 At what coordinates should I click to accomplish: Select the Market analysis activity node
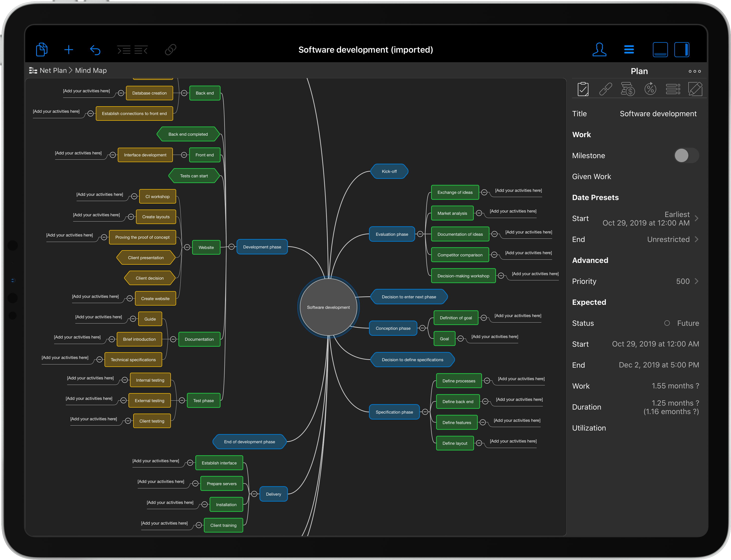pos(452,213)
